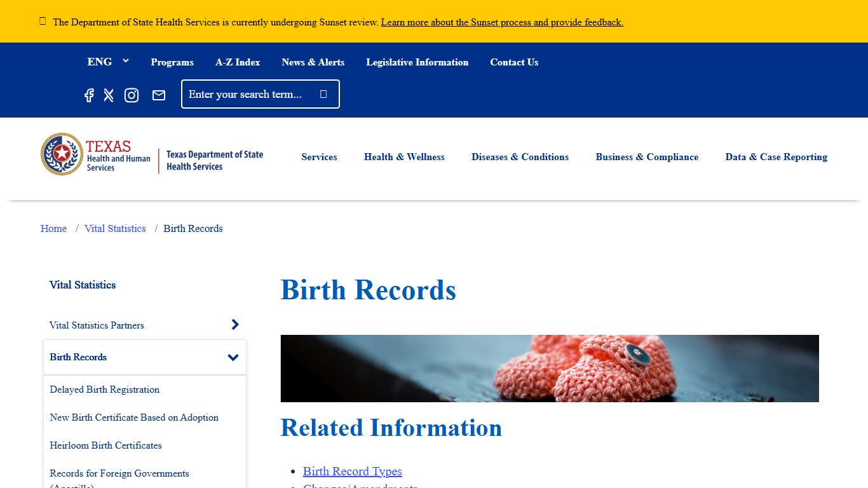The image size is (868, 488).
Task: Open the Instagram icon
Action: pyautogui.click(x=132, y=95)
